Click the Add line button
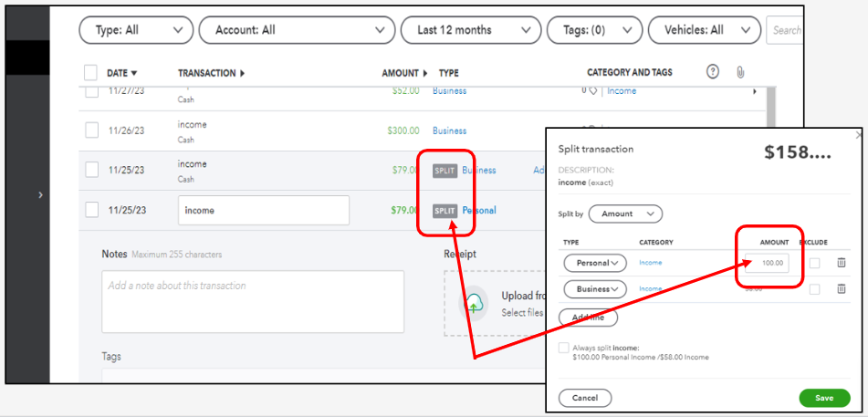868x417 pixels. [x=588, y=318]
